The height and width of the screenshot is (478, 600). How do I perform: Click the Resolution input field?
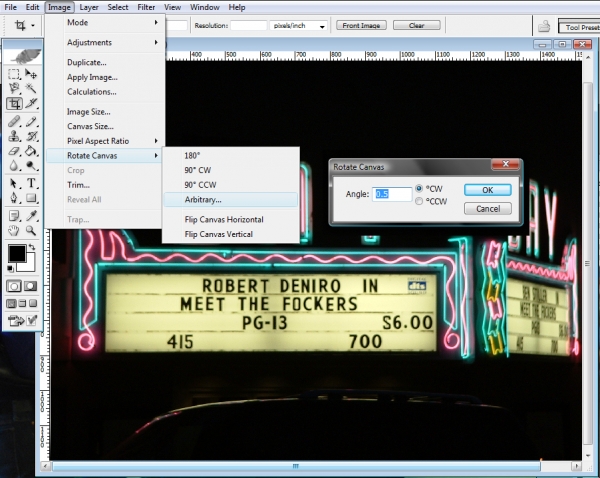tap(248, 26)
